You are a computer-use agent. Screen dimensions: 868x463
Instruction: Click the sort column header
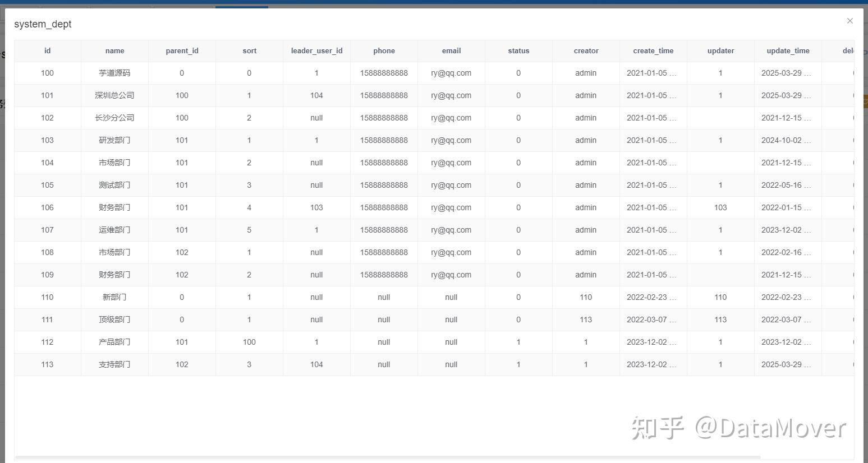click(249, 50)
